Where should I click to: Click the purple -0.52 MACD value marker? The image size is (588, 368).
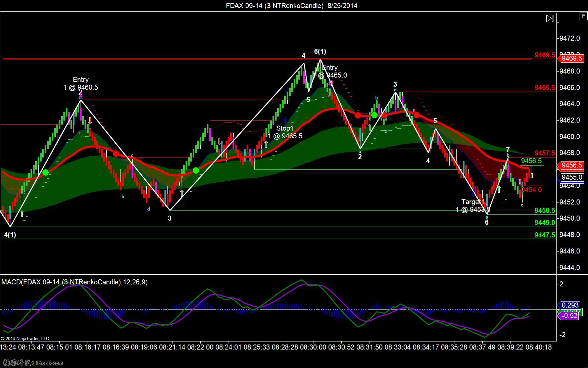click(x=569, y=316)
